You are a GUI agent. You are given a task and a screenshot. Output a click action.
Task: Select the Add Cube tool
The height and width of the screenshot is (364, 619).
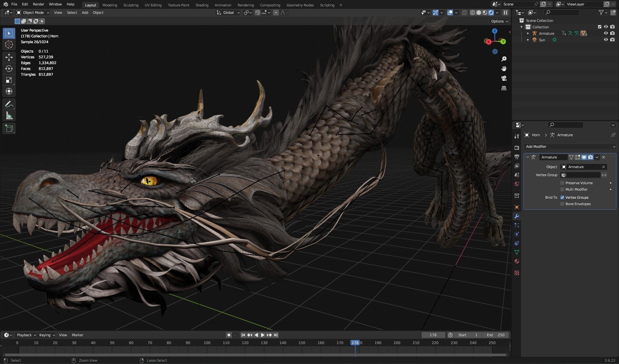(x=9, y=129)
